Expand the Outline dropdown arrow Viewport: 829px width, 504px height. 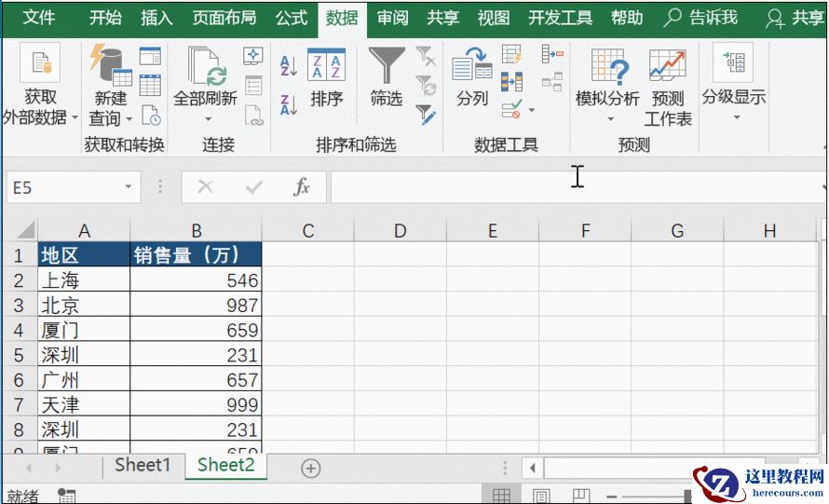[x=737, y=117]
